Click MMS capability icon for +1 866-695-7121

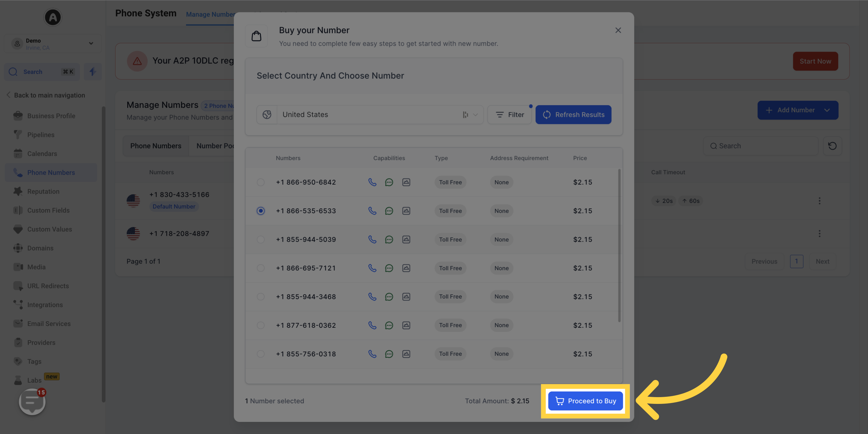point(406,268)
